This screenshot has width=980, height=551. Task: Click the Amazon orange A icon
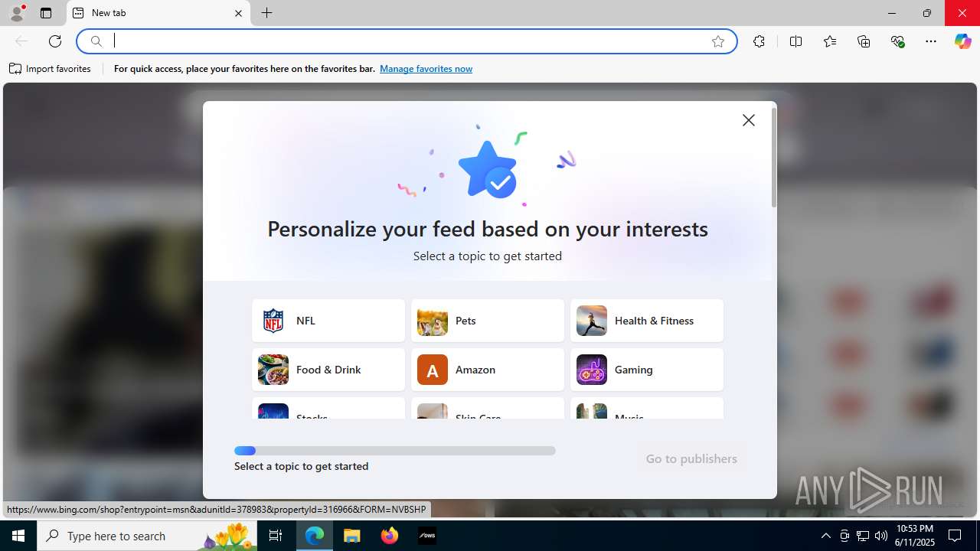click(x=433, y=370)
